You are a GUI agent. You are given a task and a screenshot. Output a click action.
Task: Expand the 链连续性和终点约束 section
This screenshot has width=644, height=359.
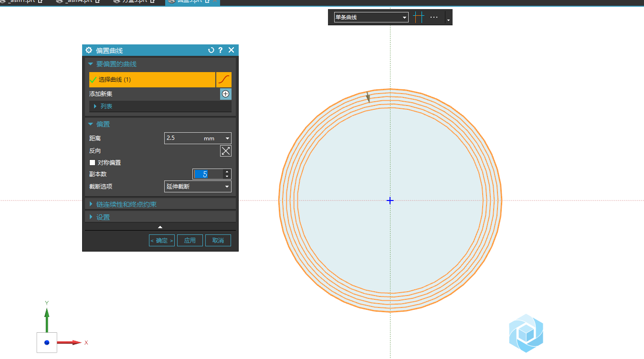click(160, 204)
